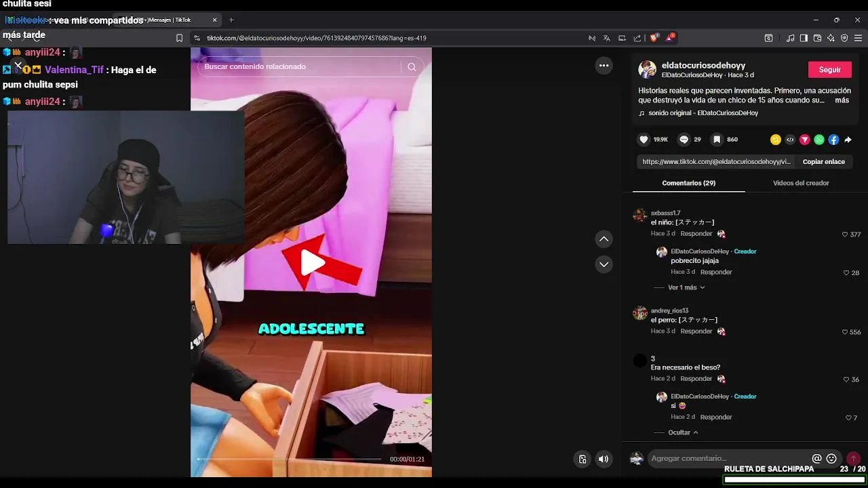Reply to andrey_rios13's comment via 'Responder'
Viewport: 868px width, 488px height.
coord(696,331)
